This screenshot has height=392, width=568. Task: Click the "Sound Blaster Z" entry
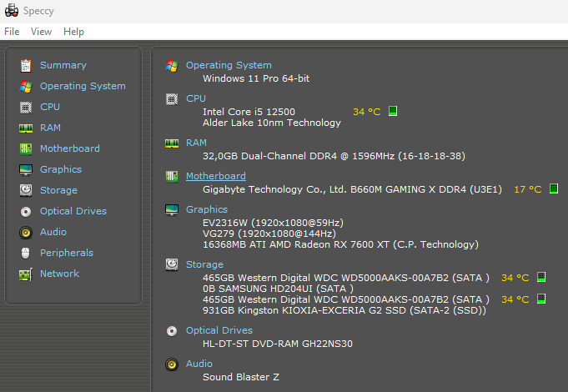coord(241,377)
